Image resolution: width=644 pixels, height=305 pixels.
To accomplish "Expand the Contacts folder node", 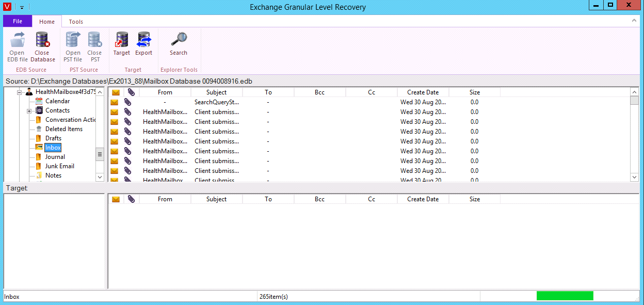I will click(x=29, y=111).
